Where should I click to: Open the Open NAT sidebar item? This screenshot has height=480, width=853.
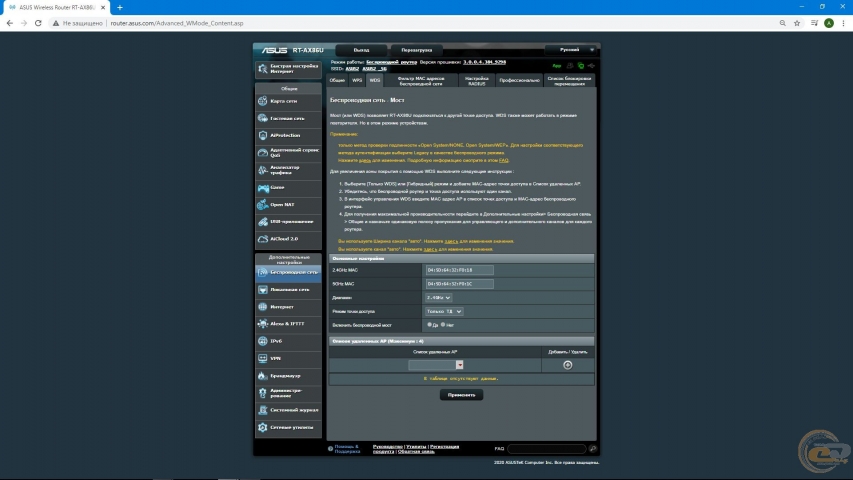click(x=288, y=205)
